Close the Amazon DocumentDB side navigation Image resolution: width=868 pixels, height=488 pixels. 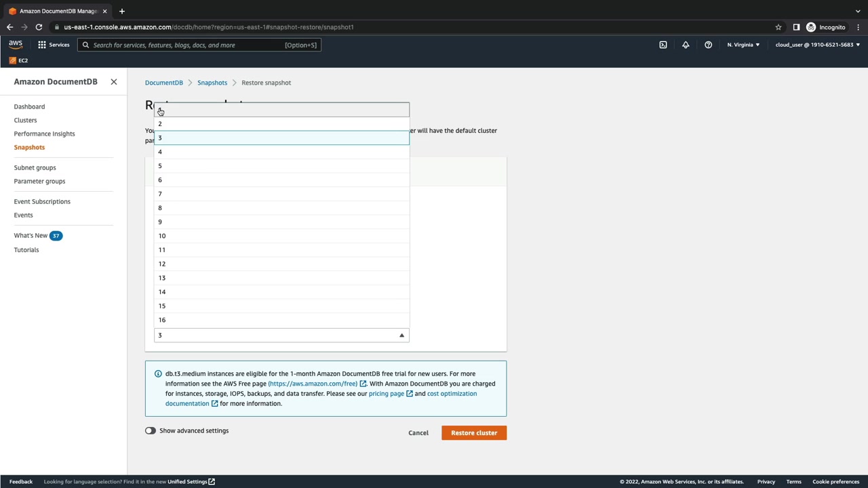point(113,82)
